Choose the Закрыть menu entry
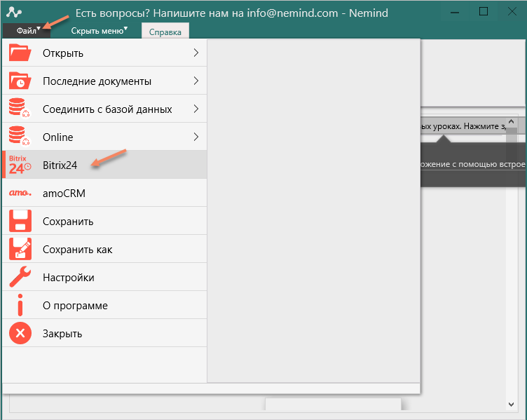The width and height of the screenshot is (527, 420). pyautogui.click(x=104, y=333)
